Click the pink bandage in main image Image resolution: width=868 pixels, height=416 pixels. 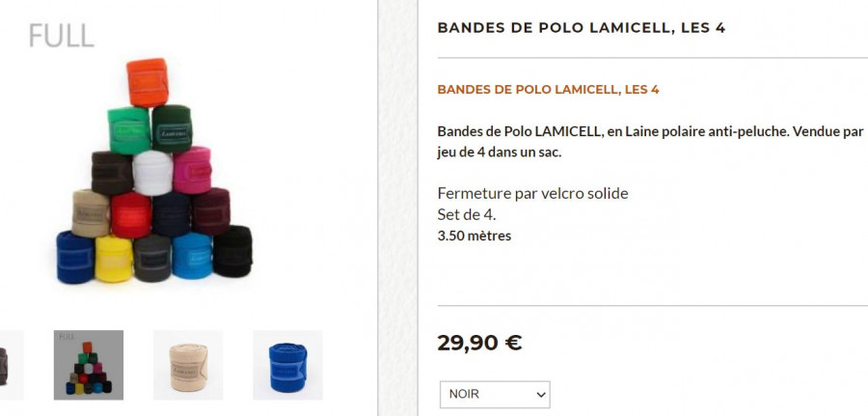(192, 170)
